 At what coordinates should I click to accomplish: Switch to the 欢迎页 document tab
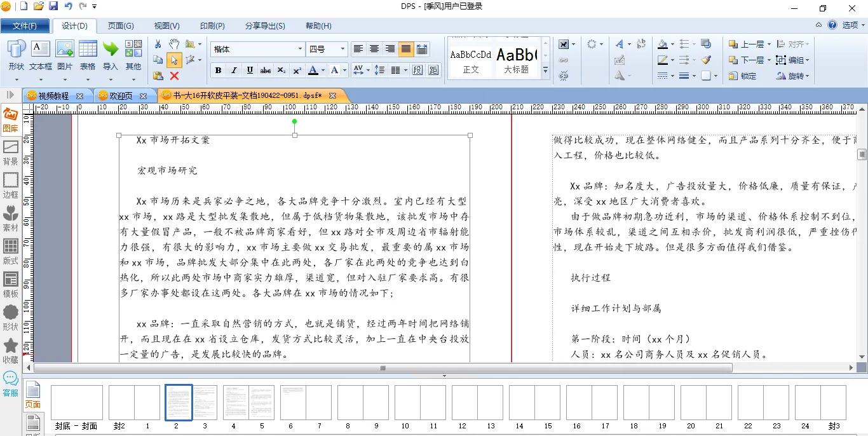click(x=121, y=95)
